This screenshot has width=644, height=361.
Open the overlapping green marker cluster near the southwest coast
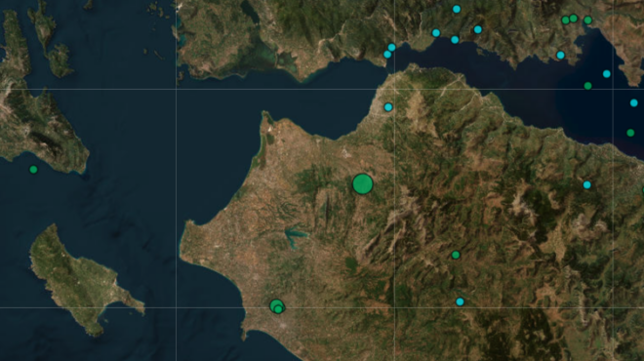tap(277, 306)
